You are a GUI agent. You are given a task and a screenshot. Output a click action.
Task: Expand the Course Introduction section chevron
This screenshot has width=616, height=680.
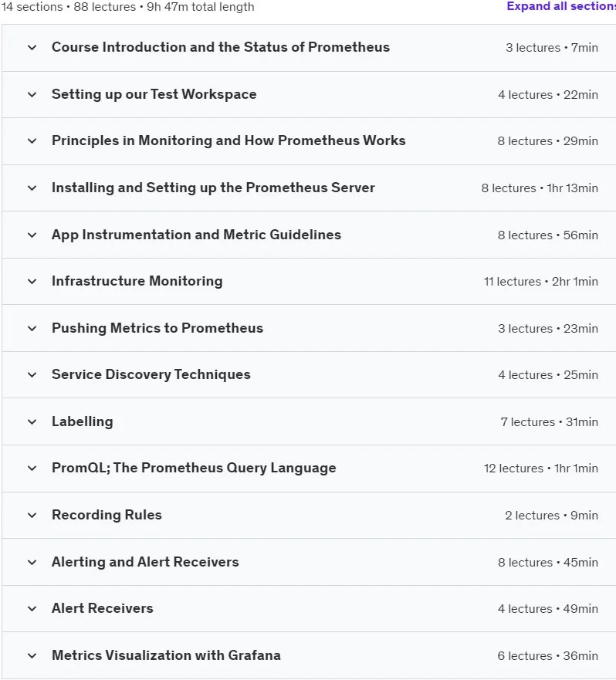click(32, 48)
